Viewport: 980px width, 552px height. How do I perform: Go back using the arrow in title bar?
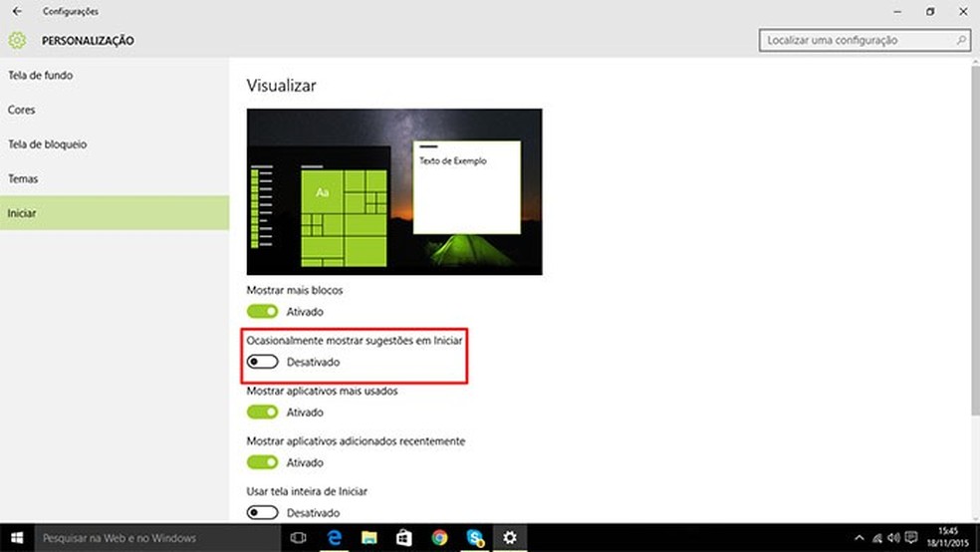tap(17, 11)
